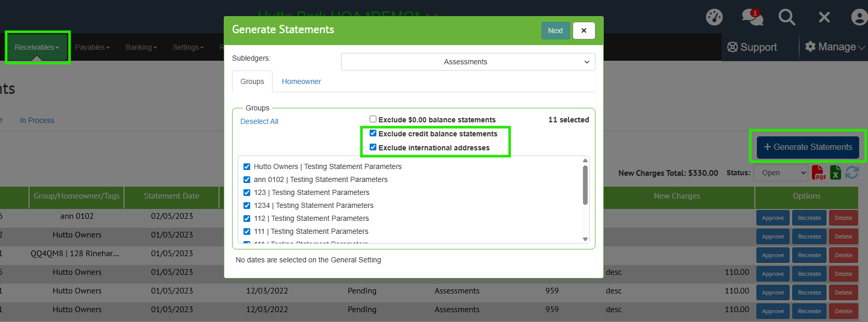Refresh the statements list
Viewport: 868px width, 322px height.
[852, 173]
